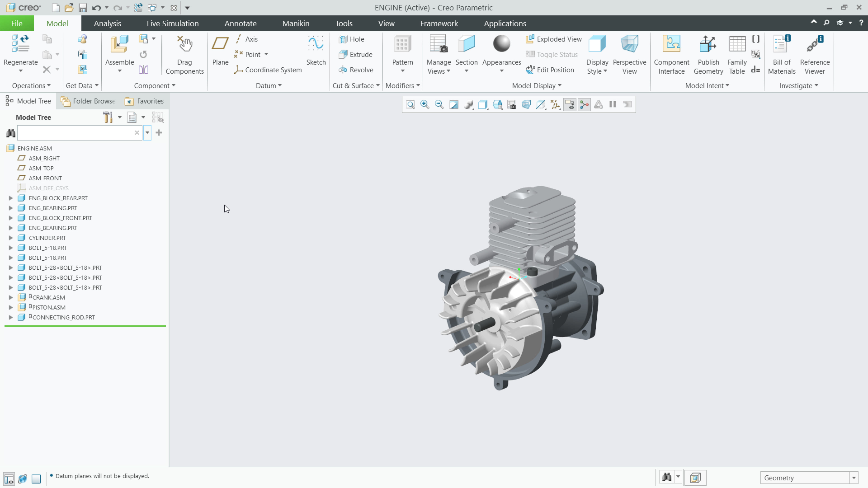Viewport: 868px width, 488px height.
Task: Click the Axis button
Action: tap(246, 39)
